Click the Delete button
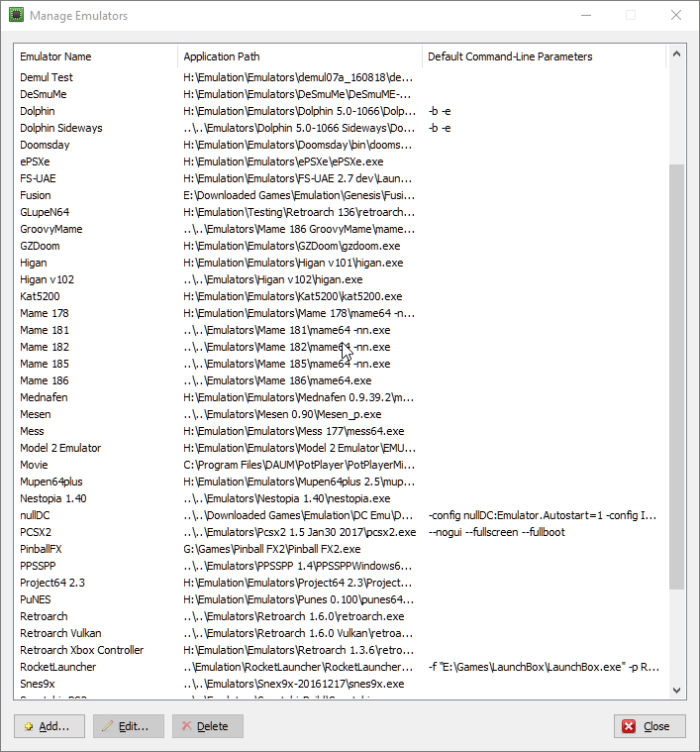The width and height of the screenshot is (700, 752). 208,726
